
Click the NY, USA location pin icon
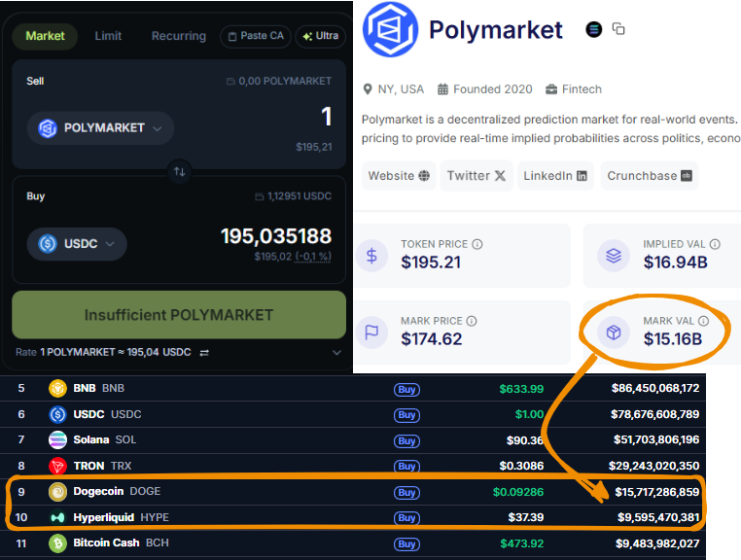(368, 89)
